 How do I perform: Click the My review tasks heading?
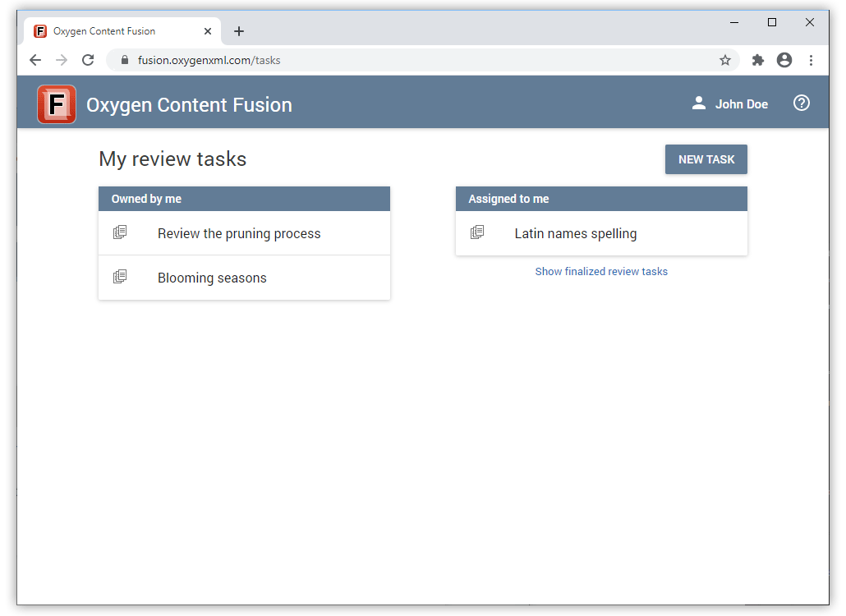(172, 159)
